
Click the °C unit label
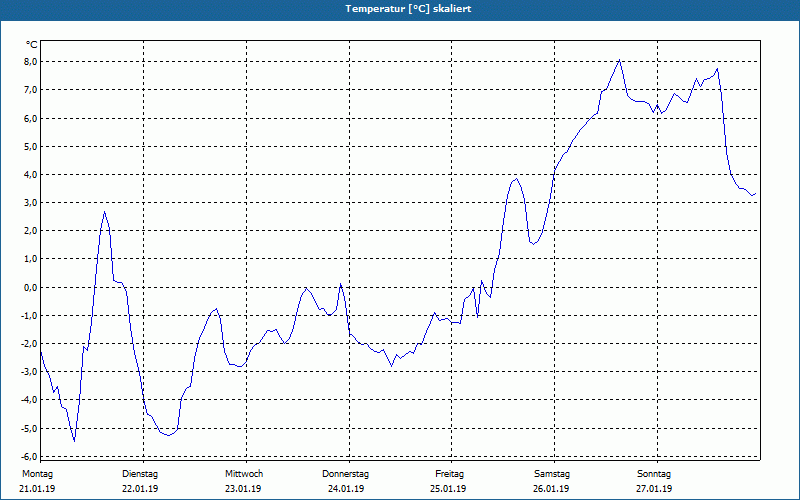[x=32, y=45]
